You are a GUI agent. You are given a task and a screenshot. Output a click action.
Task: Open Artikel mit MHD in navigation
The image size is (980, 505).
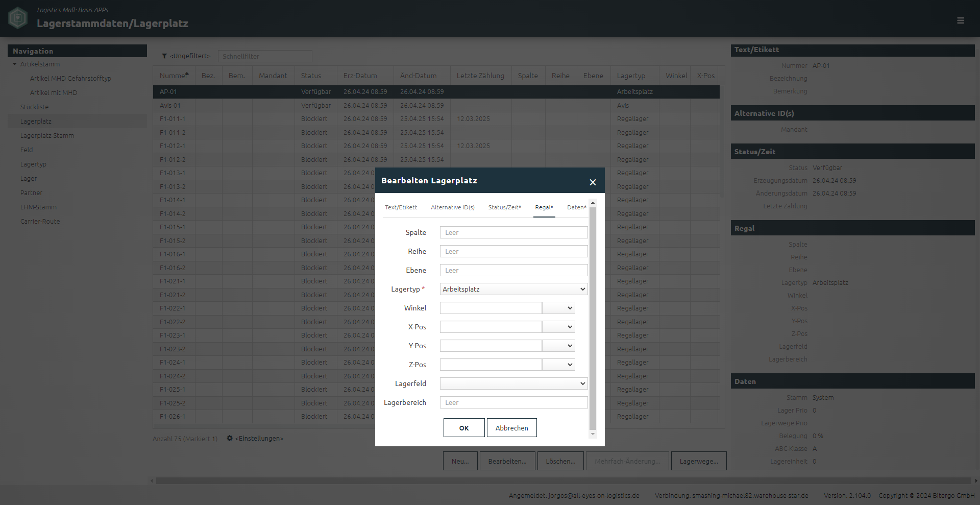click(x=54, y=93)
